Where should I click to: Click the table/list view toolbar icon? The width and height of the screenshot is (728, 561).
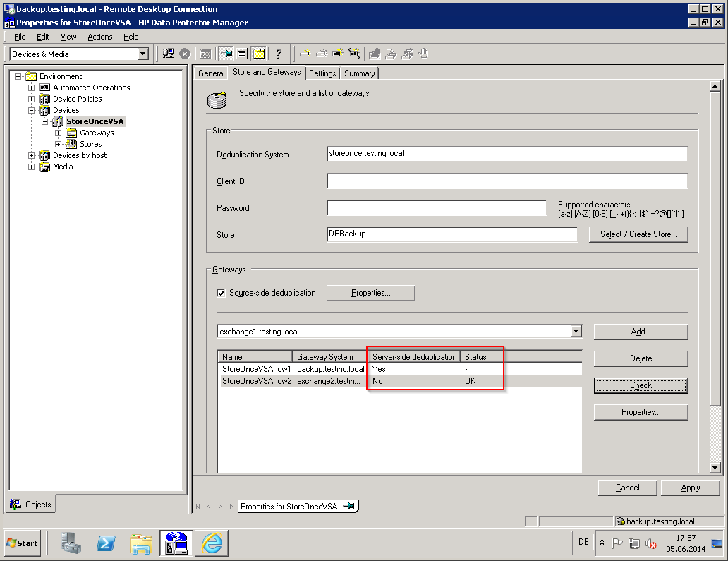(x=242, y=54)
